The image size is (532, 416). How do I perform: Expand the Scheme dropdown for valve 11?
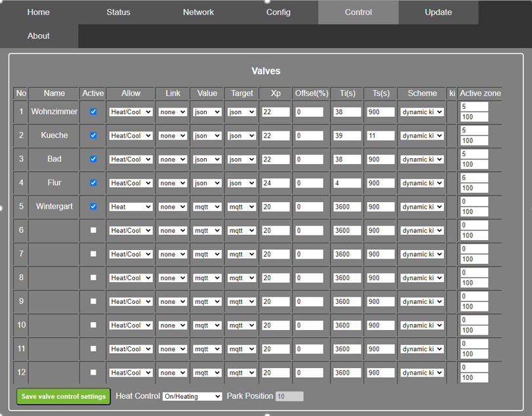coord(422,349)
